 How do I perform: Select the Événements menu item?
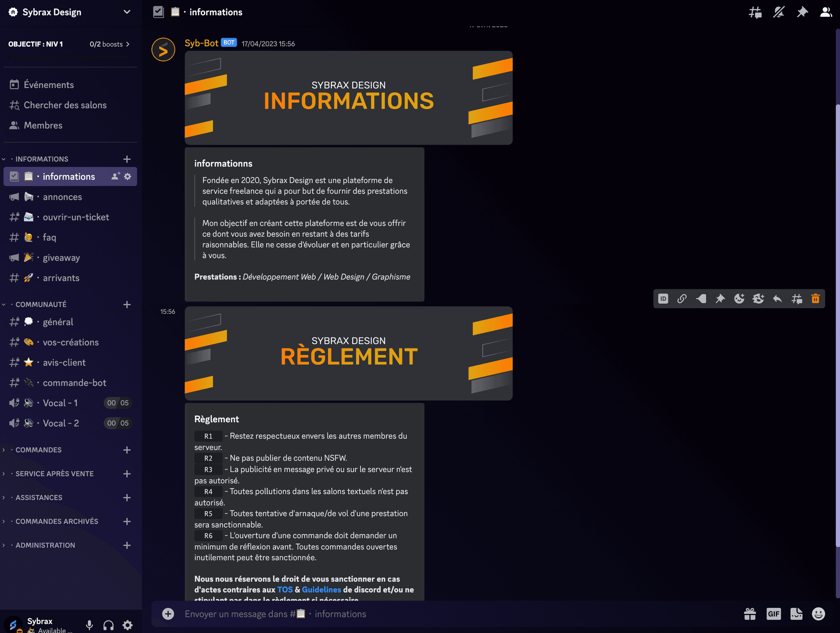point(48,85)
